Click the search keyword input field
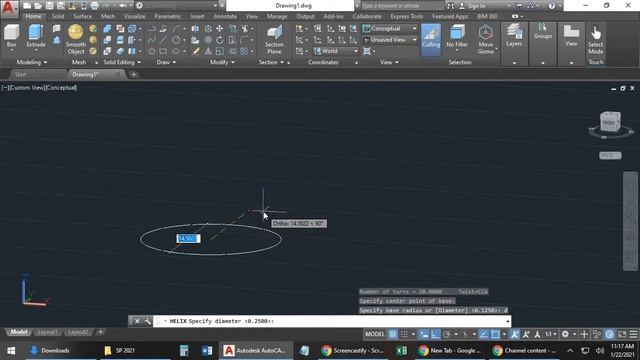 [402, 6]
